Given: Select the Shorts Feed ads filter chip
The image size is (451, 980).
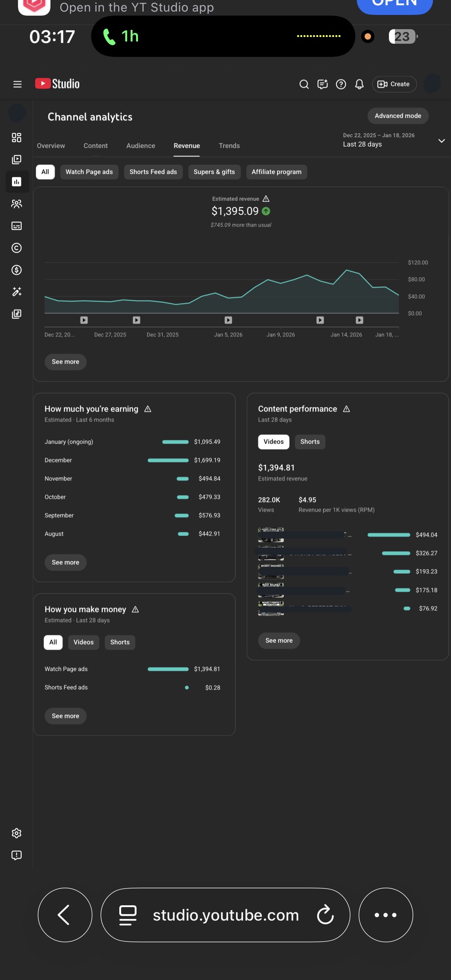Looking at the screenshot, I should tap(153, 172).
